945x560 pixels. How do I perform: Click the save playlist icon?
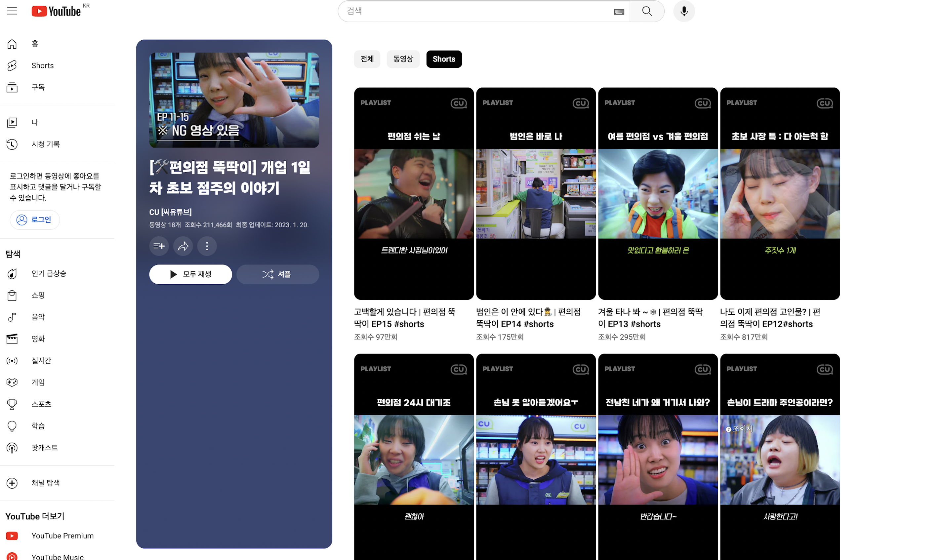[159, 246]
